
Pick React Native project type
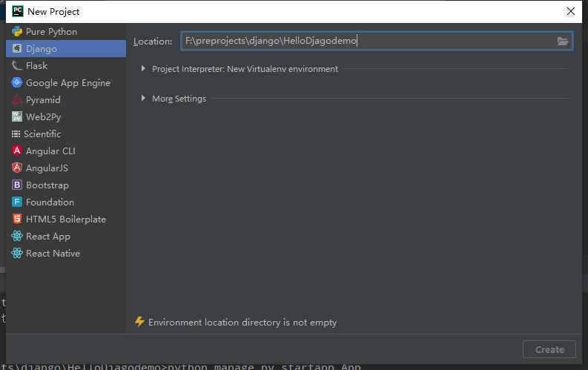pos(66,253)
